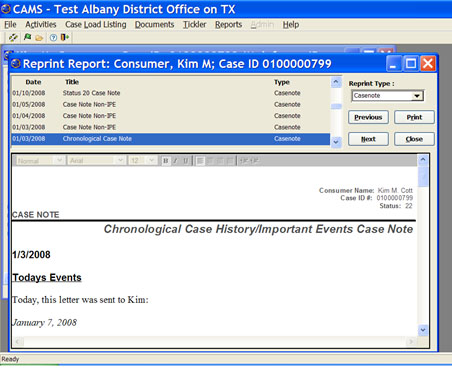Open the Normal paragraph style dropdown

coord(59,161)
